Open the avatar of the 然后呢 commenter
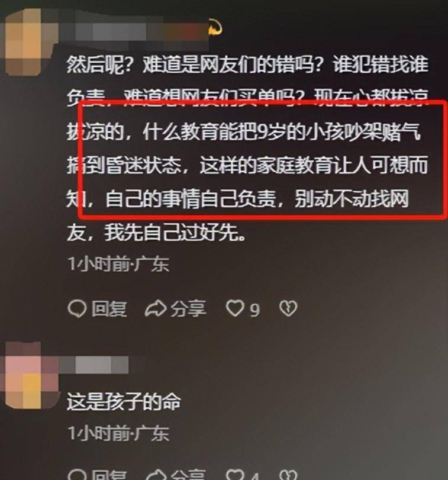The width and height of the screenshot is (448, 480). pos(28,42)
